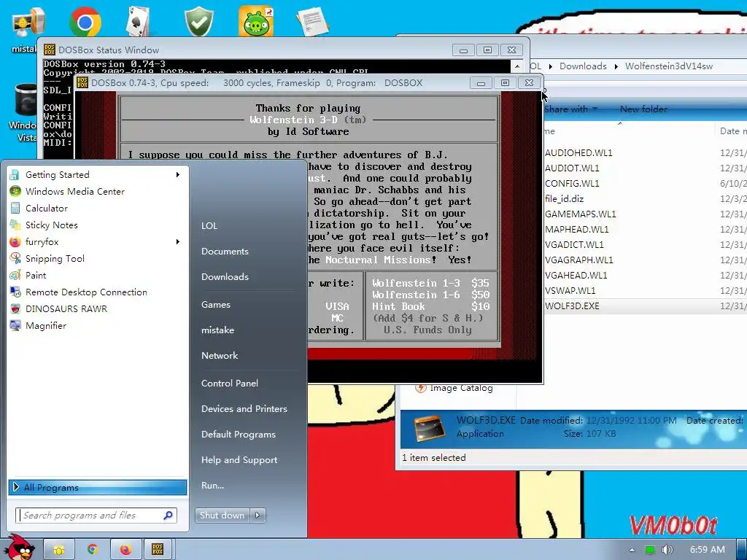The width and height of the screenshot is (747, 560).
Task: Open Help and Support
Action: click(239, 460)
